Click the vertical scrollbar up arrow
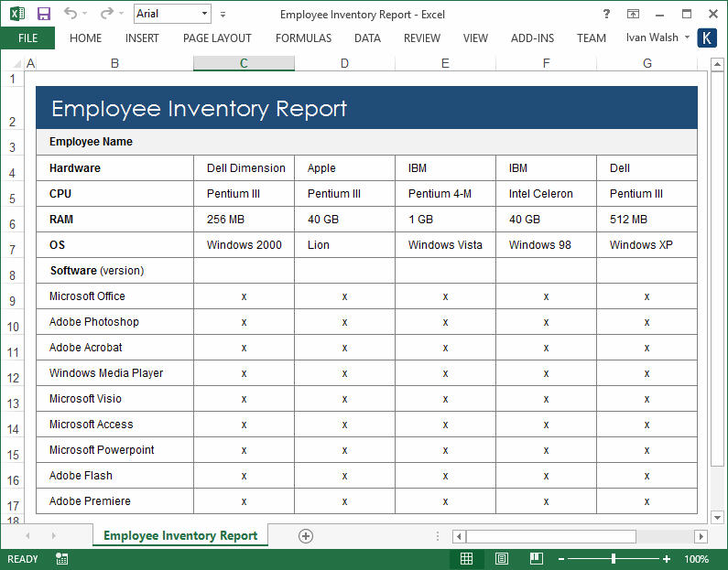728x570 pixels. tap(717, 64)
